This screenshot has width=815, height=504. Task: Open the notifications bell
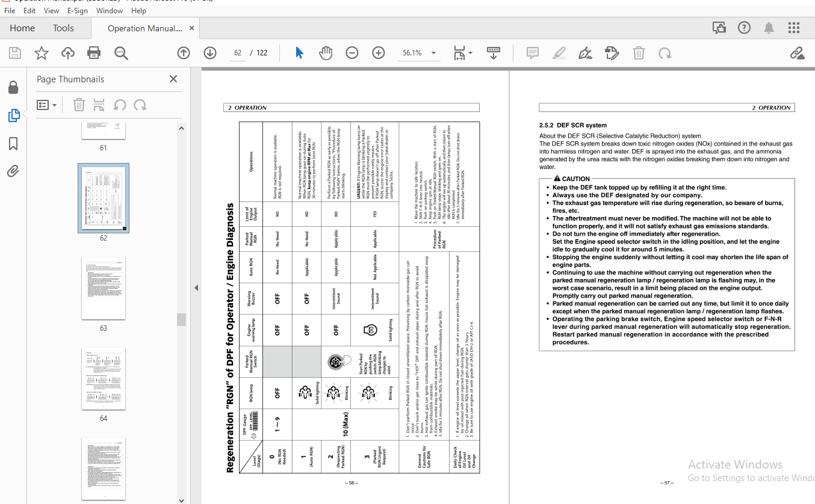[769, 28]
